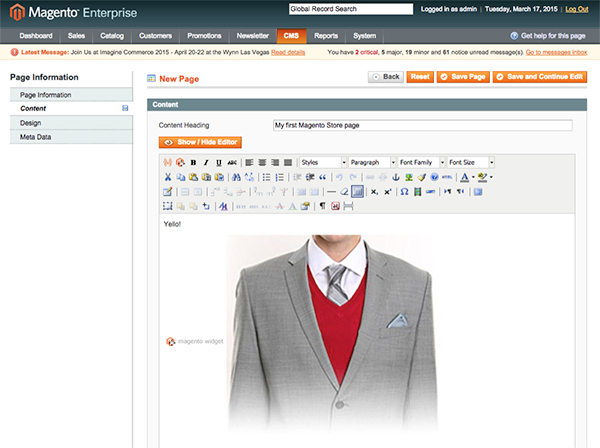Justify text fully
Viewport: 600px width, 448px height.
288,162
